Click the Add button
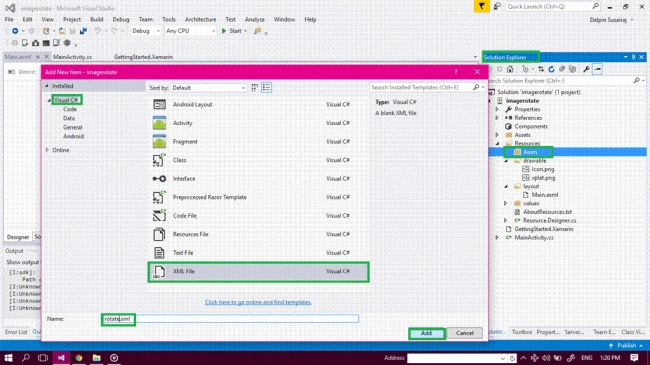Screen dimensions: 650x365 click(427, 333)
